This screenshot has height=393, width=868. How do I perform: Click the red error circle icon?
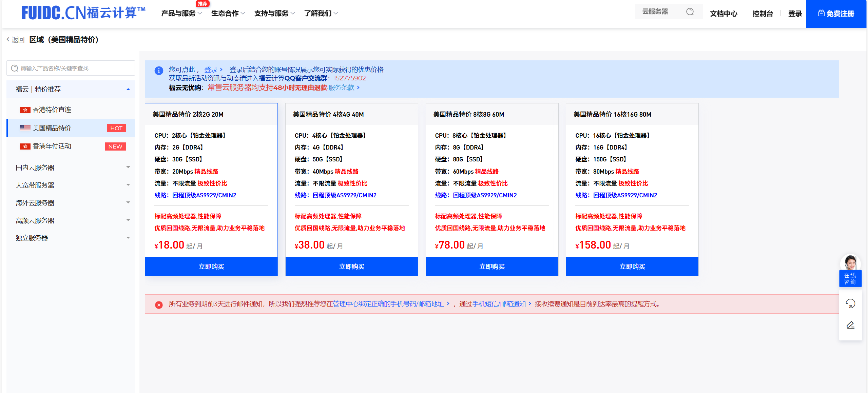pyautogui.click(x=159, y=304)
